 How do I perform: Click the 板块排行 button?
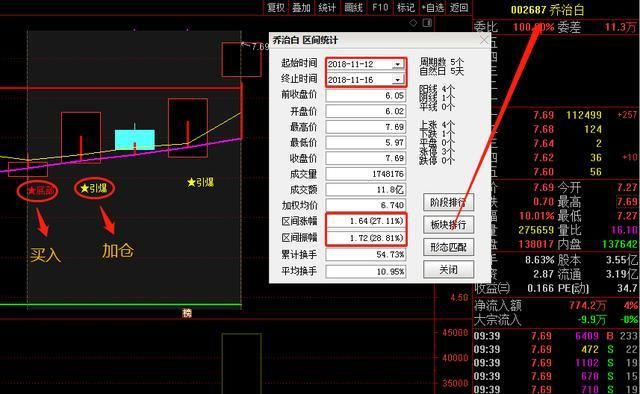448,225
